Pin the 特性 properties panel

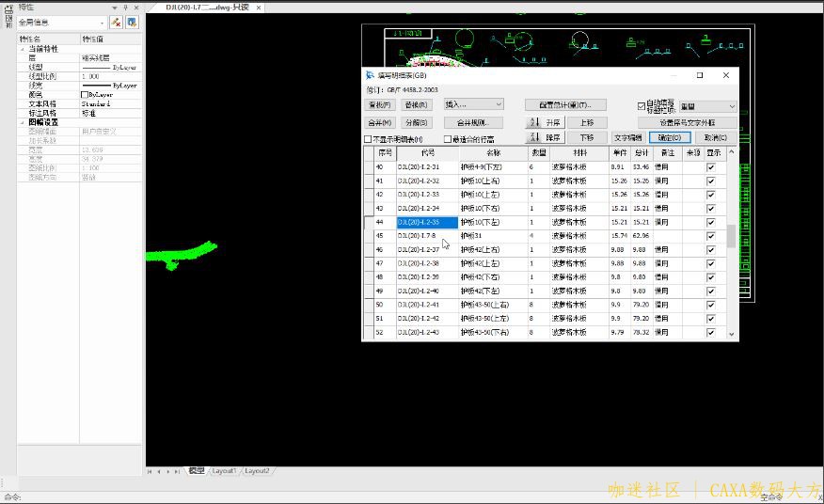125,7
